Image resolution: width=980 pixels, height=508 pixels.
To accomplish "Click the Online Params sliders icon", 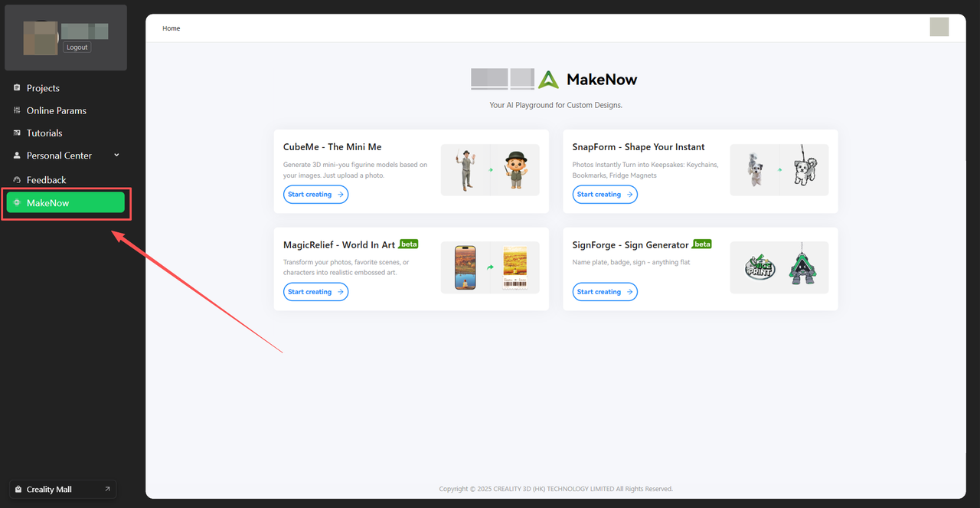I will pyautogui.click(x=17, y=110).
